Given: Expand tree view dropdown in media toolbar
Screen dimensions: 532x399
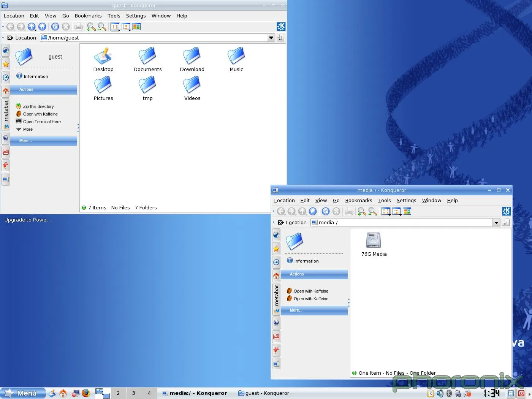Looking at the screenshot, I should [x=401, y=215].
